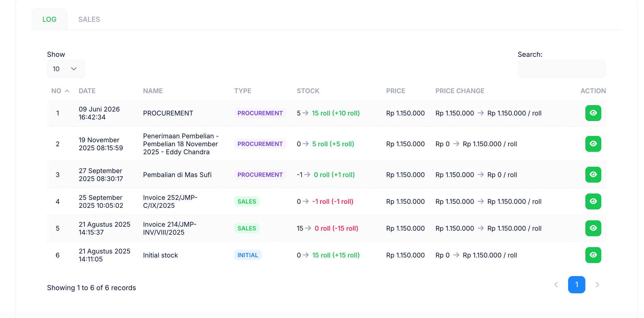644x318 pixels.
Task: View details of 09 Juni 2026 procurement entry
Action: coord(593,113)
